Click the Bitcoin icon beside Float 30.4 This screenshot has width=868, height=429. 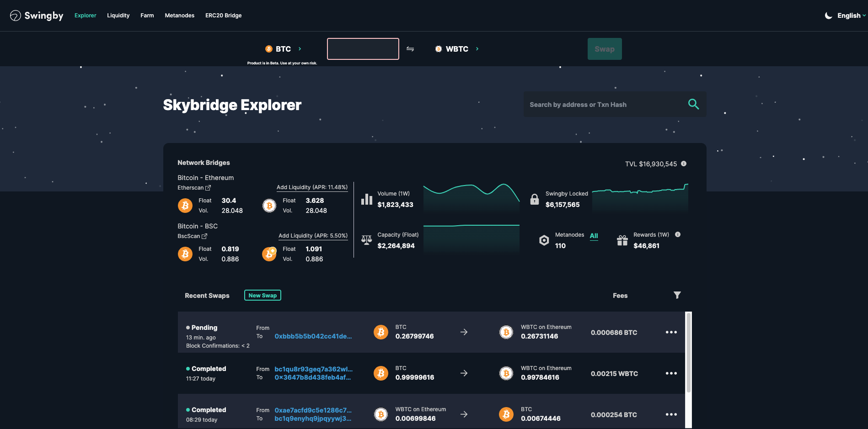(185, 206)
